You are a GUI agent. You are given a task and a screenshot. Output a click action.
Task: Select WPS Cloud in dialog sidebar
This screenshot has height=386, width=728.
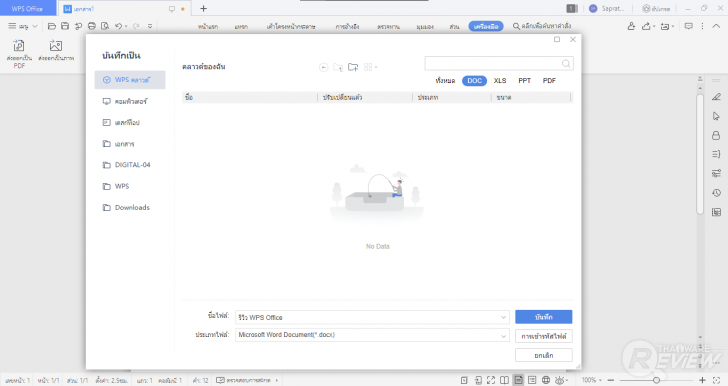coord(130,80)
